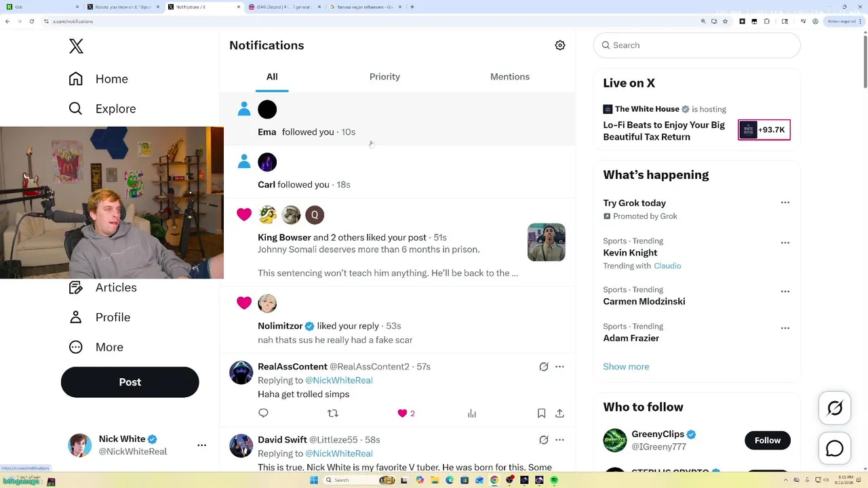Click the X logo in the sidebar
868x488 pixels.
(76, 46)
